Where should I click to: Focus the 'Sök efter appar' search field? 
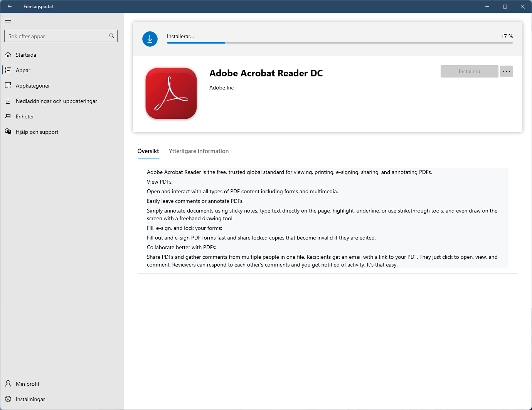61,36
